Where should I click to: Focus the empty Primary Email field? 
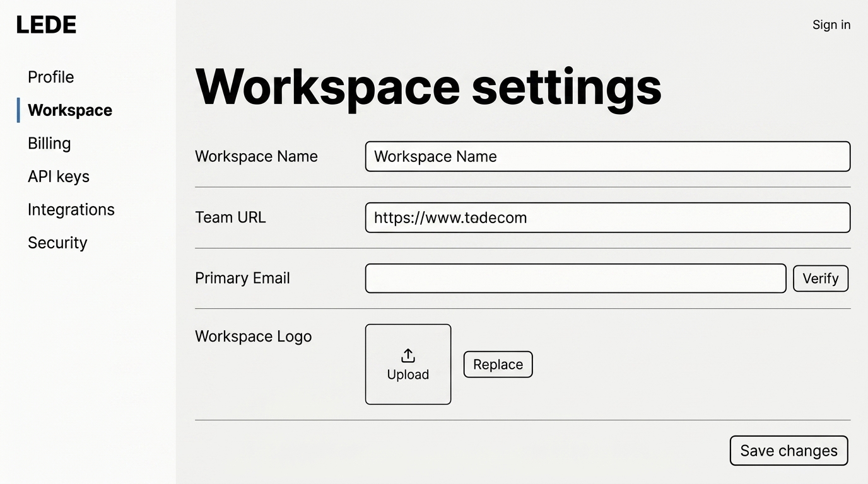coord(575,279)
